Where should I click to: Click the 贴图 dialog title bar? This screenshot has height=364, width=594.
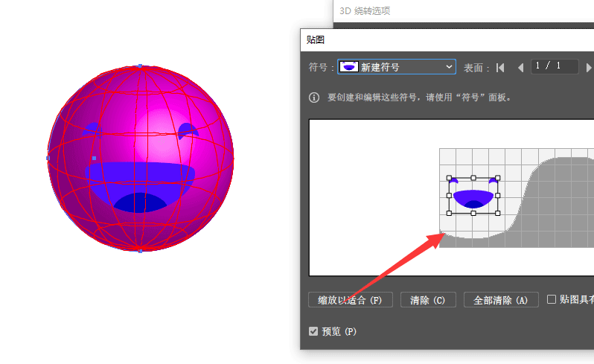[447, 39]
